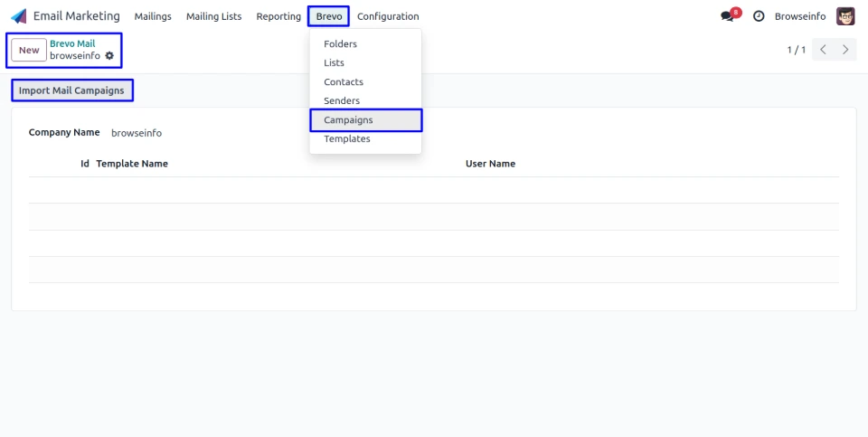Follow the Brevo Mail breadcrumb link
This screenshot has width=868, height=437.
point(72,43)
